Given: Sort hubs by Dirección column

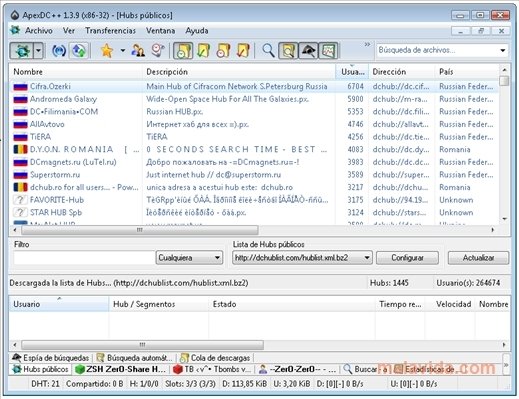Looking at the screenshot, I should [402, 72].
